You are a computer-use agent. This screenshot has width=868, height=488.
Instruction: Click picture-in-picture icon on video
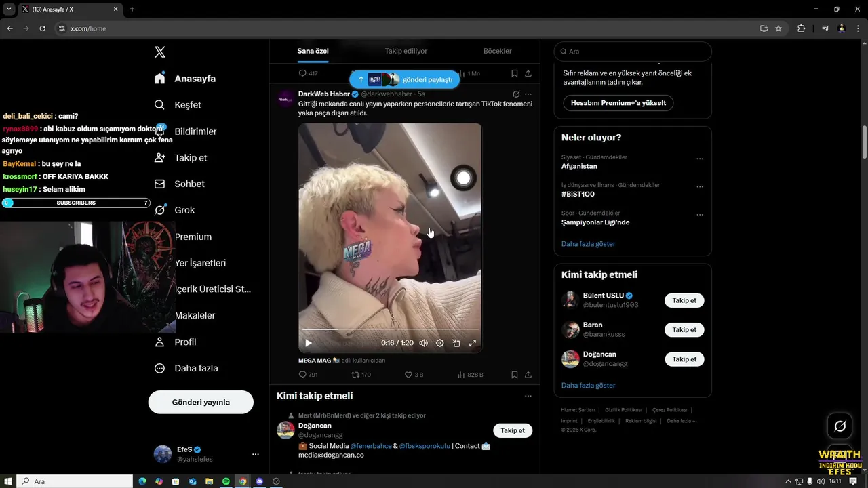(x=456, y=343)
